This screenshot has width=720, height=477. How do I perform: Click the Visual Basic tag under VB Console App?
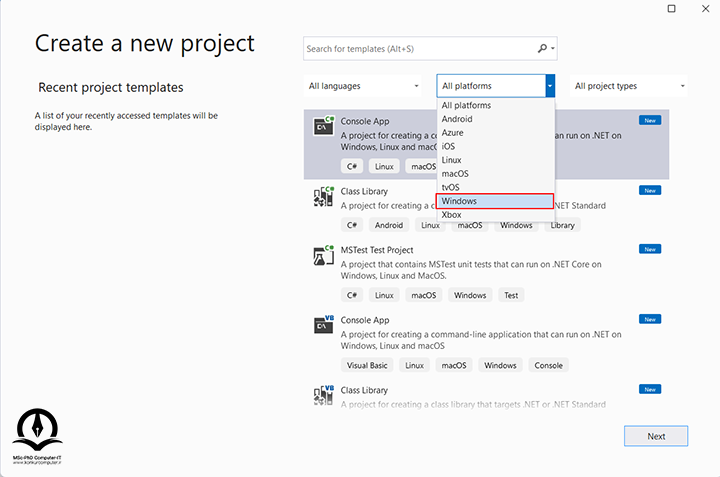[x=367, y=365]
